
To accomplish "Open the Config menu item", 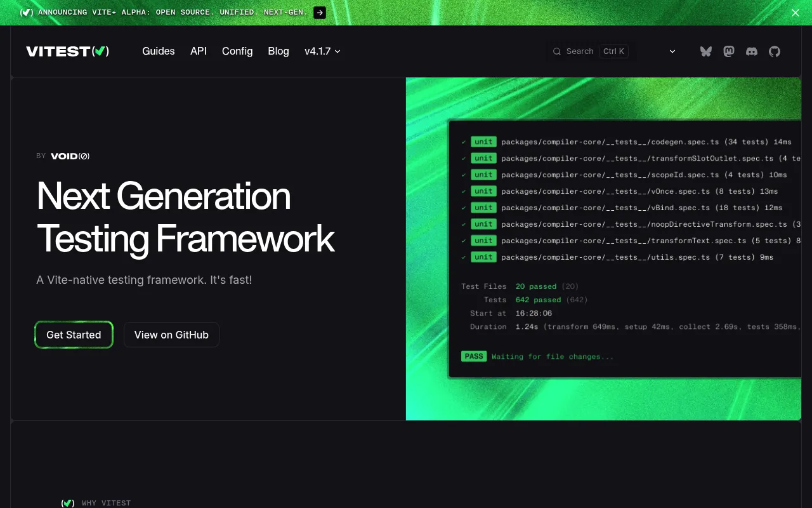I will pos(237,51).
